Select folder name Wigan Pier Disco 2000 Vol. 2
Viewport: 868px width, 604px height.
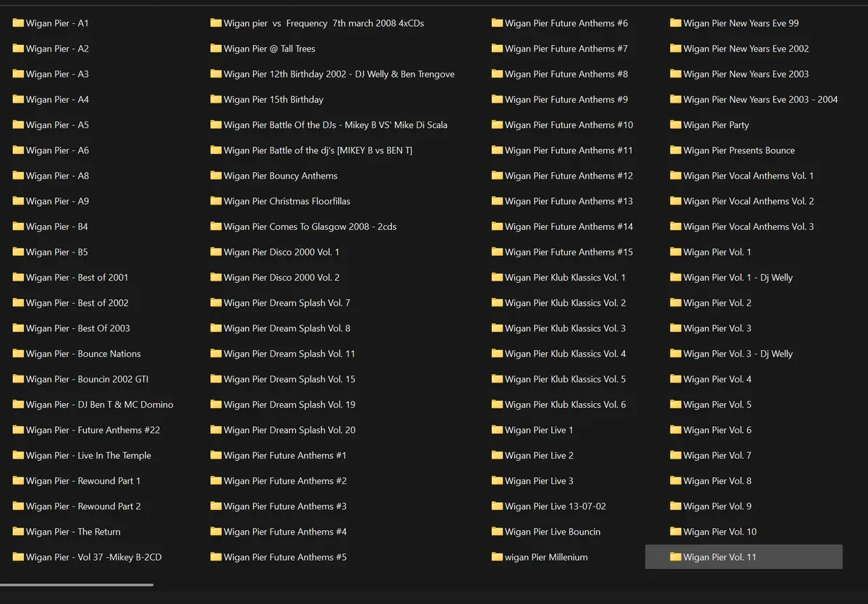point(281,277)
